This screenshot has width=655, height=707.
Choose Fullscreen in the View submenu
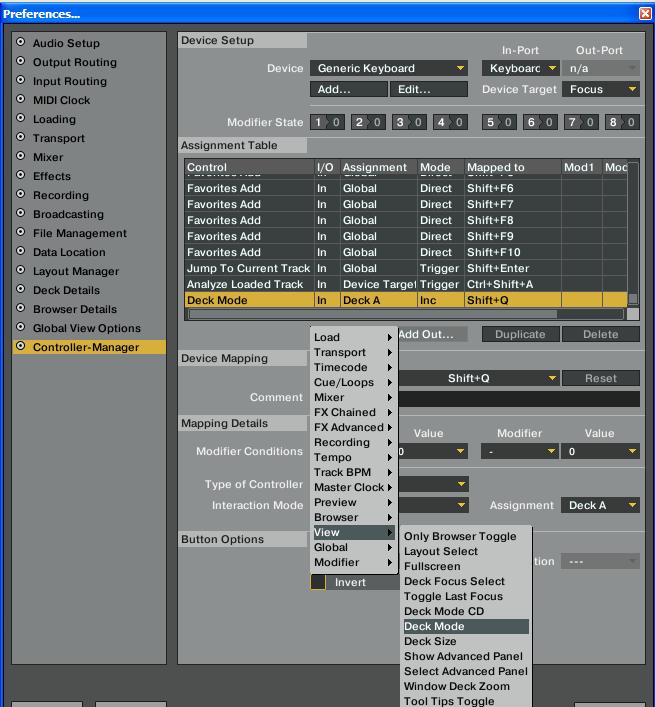466,566
